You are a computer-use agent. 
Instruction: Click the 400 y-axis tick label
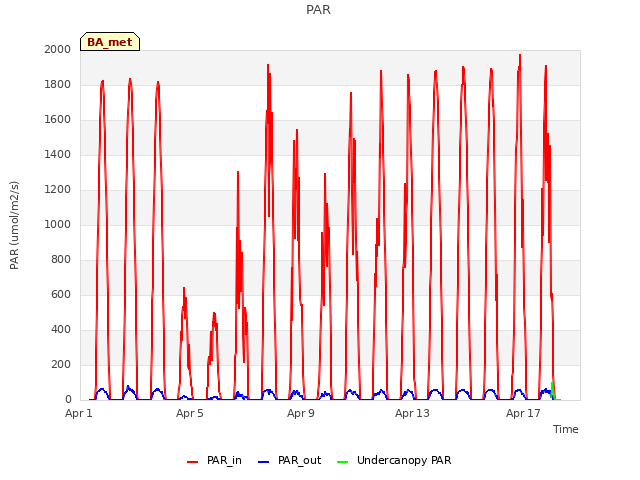tap(61, 329)
